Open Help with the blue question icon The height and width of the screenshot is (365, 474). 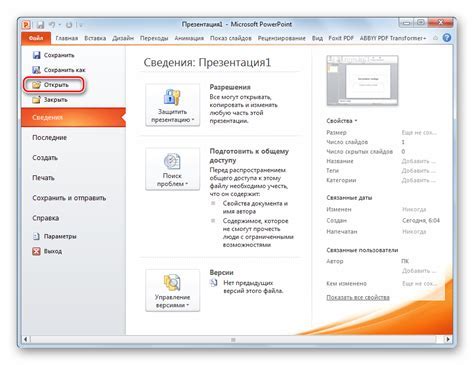click(x=447, y=38)
